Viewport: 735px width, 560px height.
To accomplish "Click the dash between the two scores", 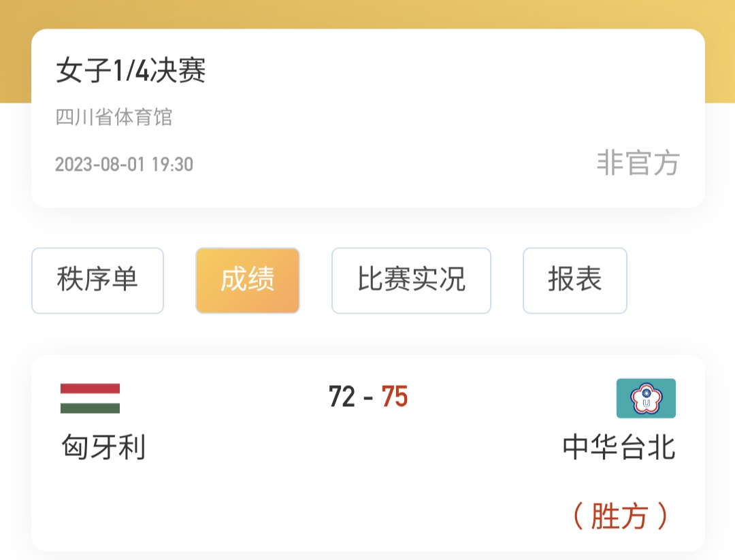I will [x=368, y=397].
